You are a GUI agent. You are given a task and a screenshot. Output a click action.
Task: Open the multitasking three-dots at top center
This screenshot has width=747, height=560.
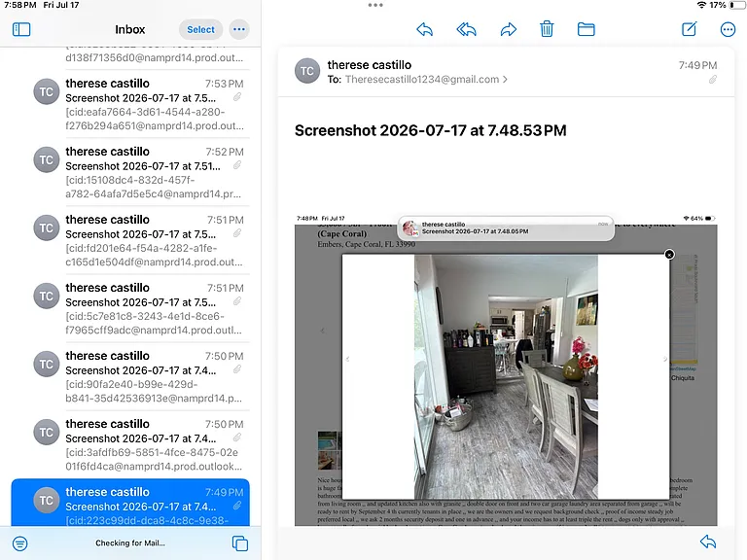(375, 5)
